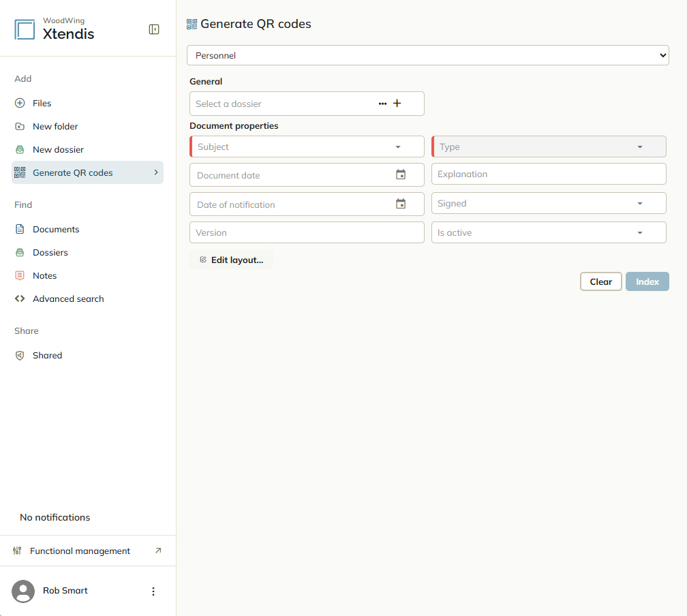
Task: Click the plus icon to add dossier
Action: (x=397, y=104)
